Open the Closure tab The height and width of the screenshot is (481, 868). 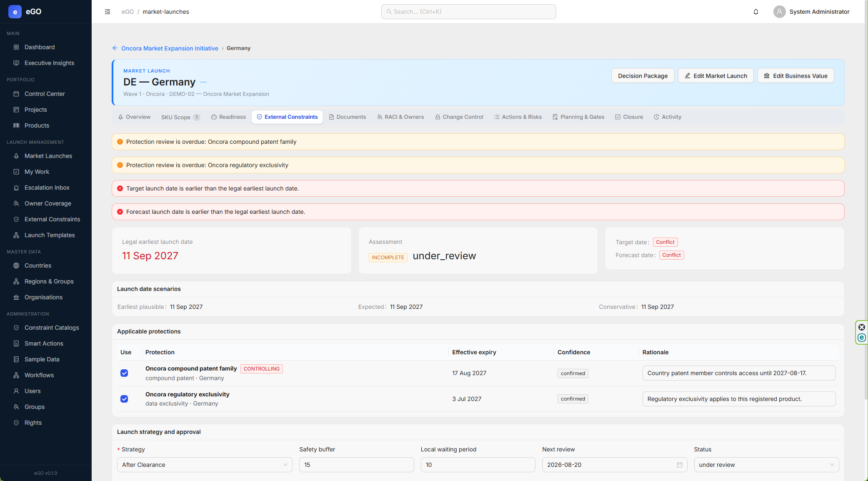click(x=629, y=117)
